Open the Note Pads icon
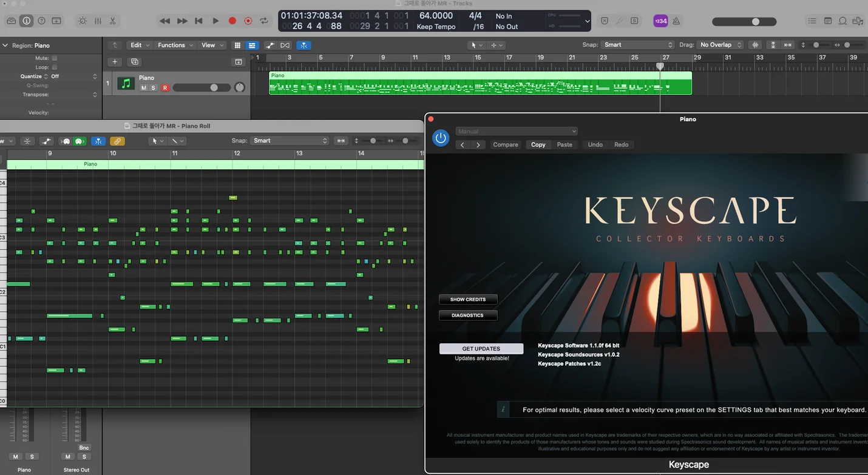This screenshot has width=868, height=475. [x=828, y=21]
